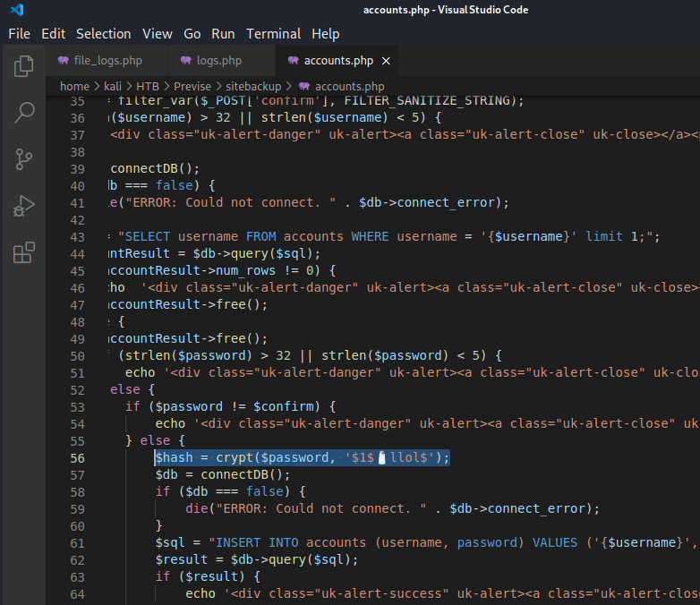
Task: Close the accounts.php tab
Action: [x=386, y=61]
